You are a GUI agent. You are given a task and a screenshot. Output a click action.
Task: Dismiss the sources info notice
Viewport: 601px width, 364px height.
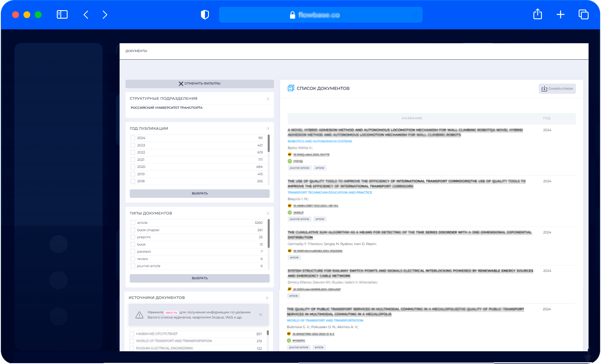[261, 315]
